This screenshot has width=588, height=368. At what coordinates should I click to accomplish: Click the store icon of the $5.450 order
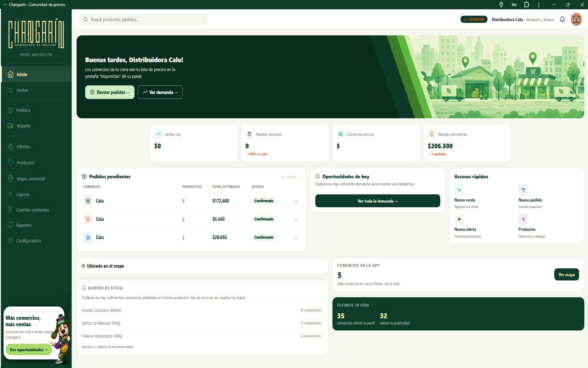(x=88, y=219)
